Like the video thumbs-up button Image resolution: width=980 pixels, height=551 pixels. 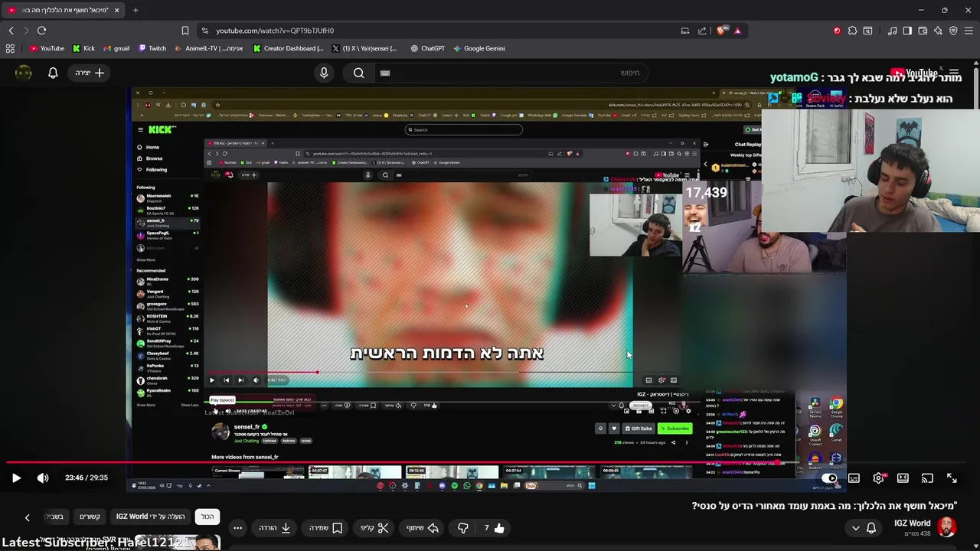[x=493, y=528]
